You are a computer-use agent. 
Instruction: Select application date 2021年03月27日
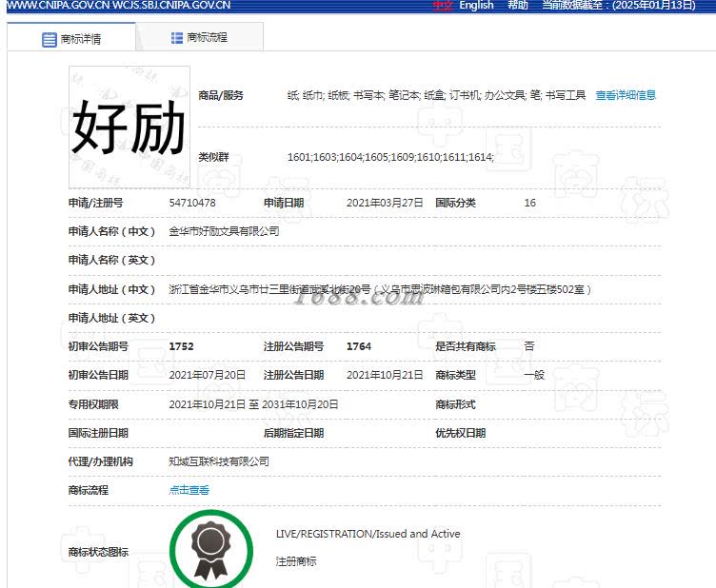pyautogui.click(x=385, y=203)
